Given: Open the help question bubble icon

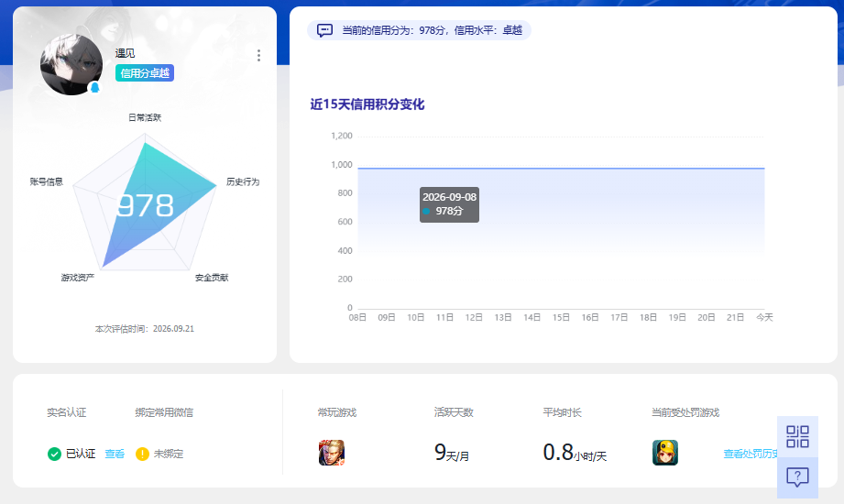Looking at the screenshot, I should click(797, 477).
